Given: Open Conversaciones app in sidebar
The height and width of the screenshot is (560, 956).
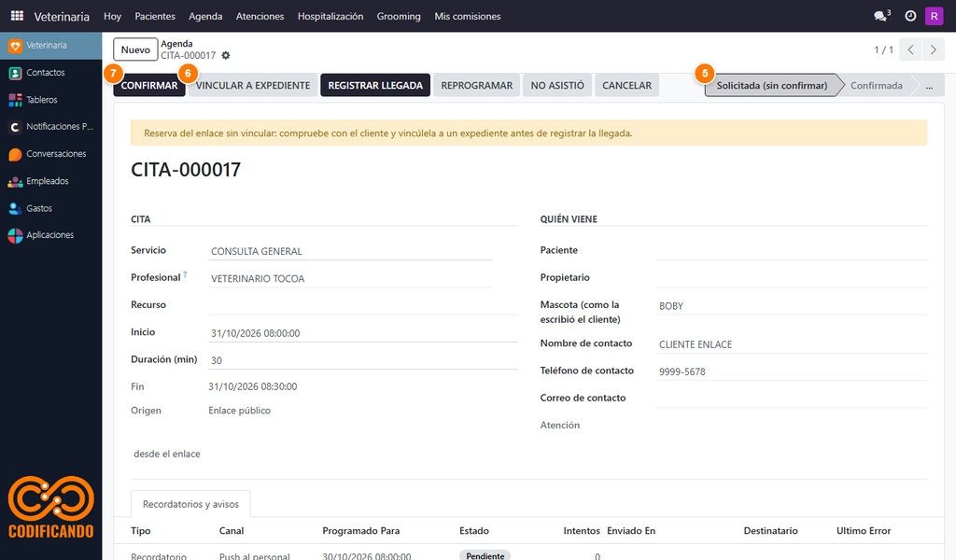Looking at the screenshot, I should point(51,154).
